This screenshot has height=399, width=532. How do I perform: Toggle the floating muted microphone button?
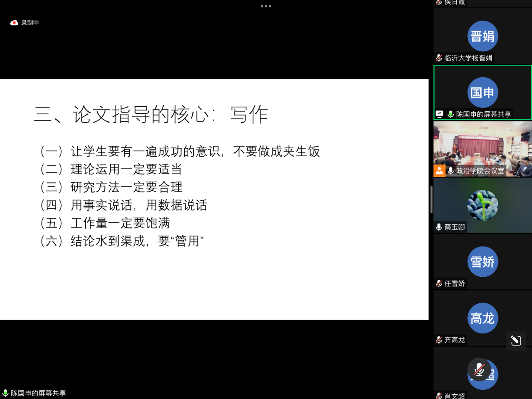[x=479, y=370]
